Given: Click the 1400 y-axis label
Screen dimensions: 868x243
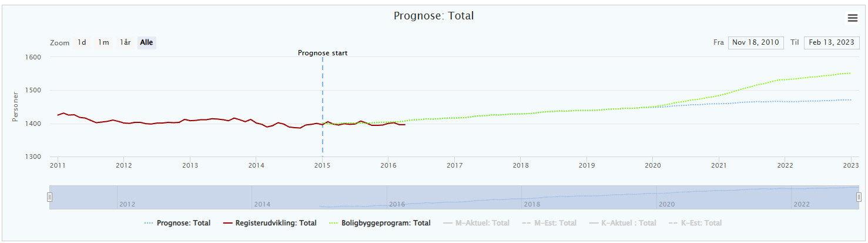Looking at the screenshot, I should 32,124.
